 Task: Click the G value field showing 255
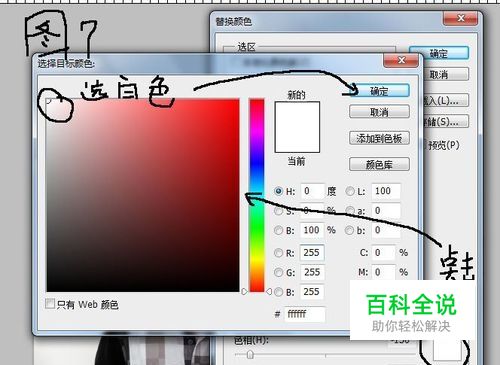[x=312, y=272]
